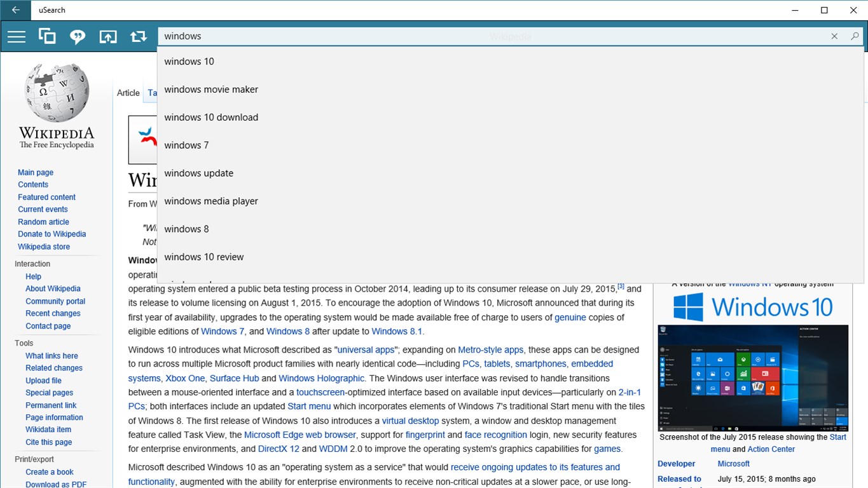The width and height of the screenshot is (868, 488).
Task: Select the 'windows 10' suggestion
Action: [189, 61]
